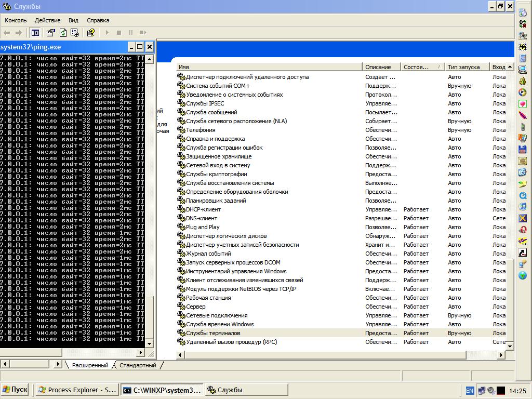Open the Действие menu
This screenshot has width=532, height=399.
47,20
